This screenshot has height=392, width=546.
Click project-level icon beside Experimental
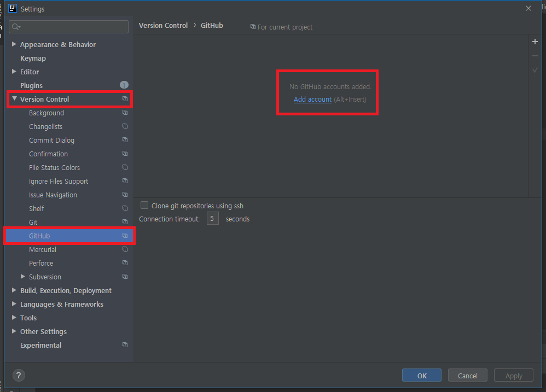125,344
